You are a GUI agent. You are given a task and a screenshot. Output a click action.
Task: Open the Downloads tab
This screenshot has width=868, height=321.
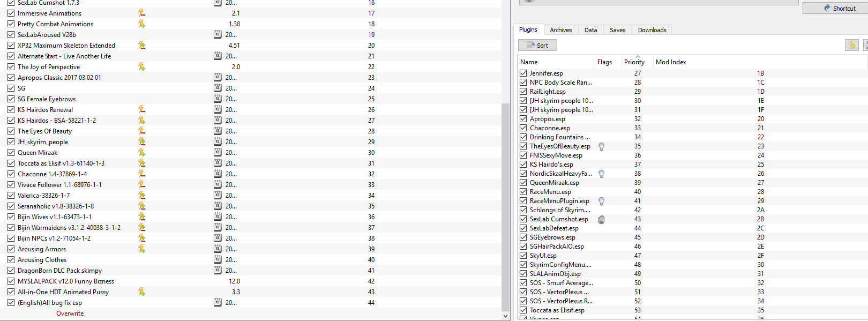click(x=652, y=30)
